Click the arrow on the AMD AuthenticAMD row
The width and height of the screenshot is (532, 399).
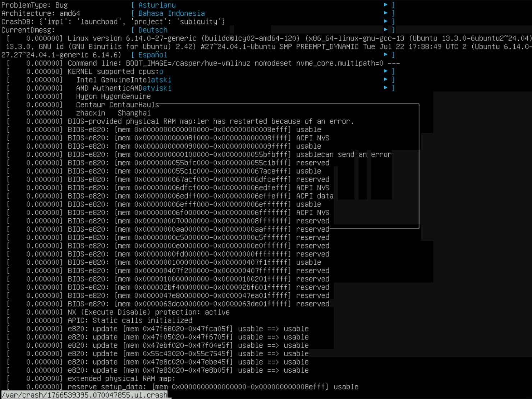pyautogui.click(x=385, y=88)
